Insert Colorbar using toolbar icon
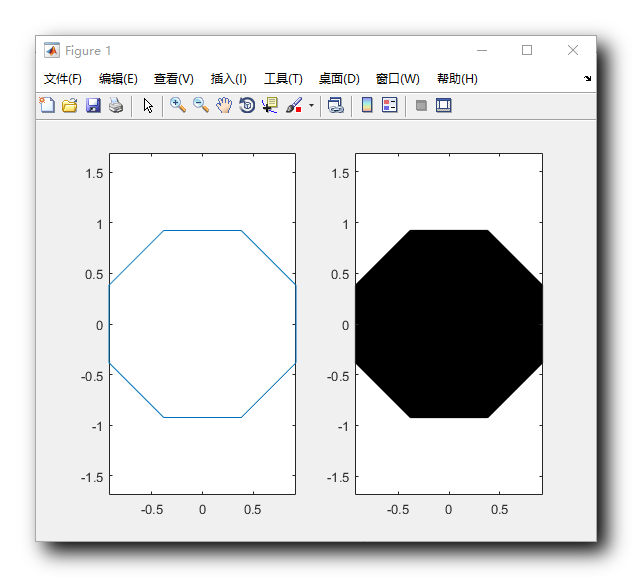 click(x=367, y=105)
